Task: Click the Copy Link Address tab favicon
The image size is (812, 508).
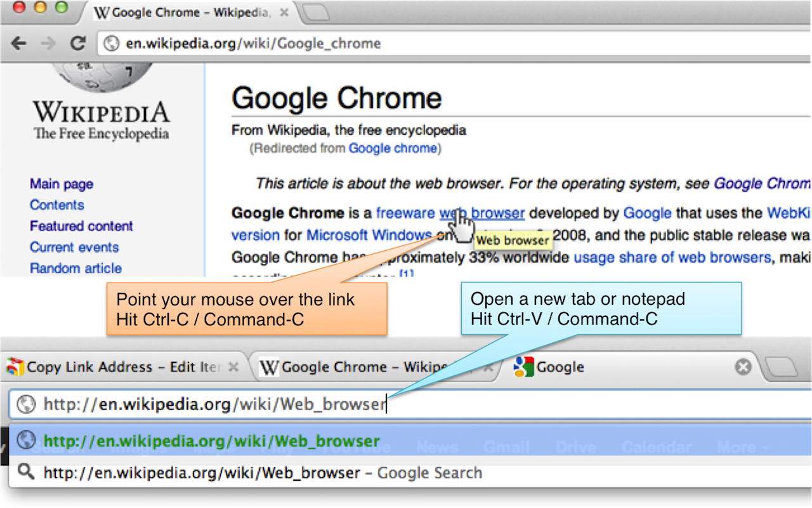Action: click(x=15, y=366)
